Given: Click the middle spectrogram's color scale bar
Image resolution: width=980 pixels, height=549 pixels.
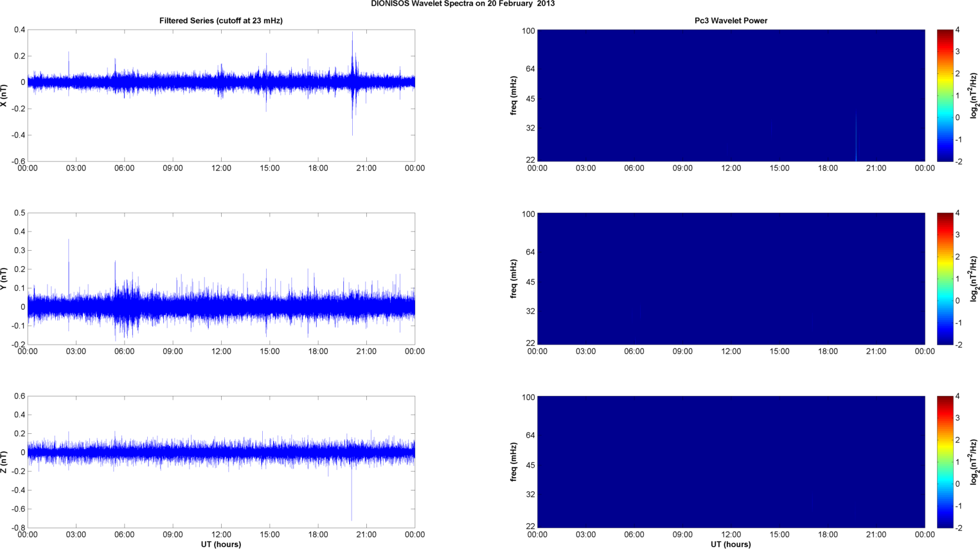Looking at the screenshot, I should (945, 278).
